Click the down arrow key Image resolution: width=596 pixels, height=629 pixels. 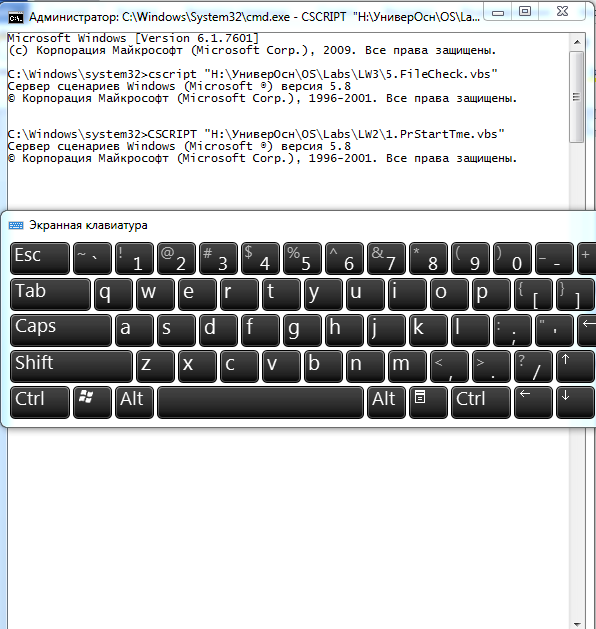[x=576, y=402]
